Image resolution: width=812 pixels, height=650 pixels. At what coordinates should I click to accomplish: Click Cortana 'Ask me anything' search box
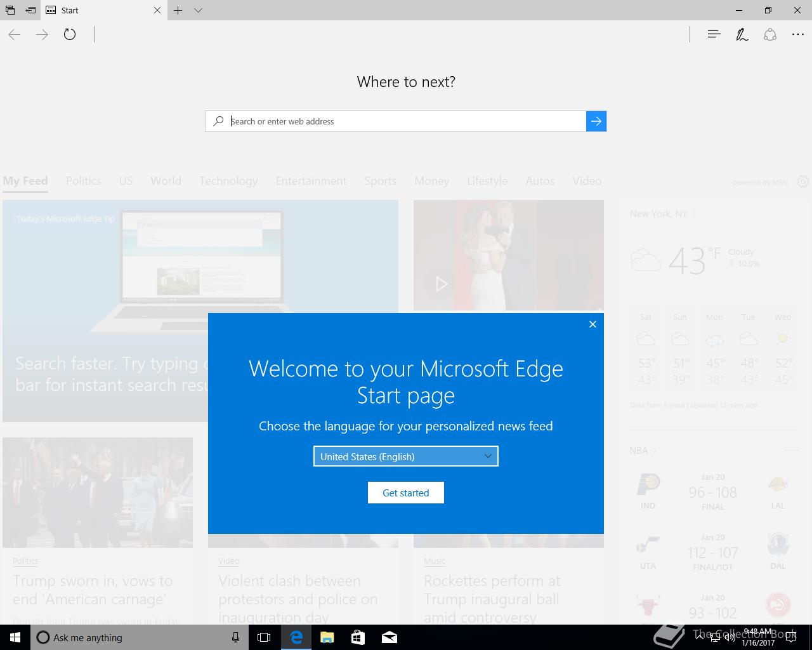(138, 637)
